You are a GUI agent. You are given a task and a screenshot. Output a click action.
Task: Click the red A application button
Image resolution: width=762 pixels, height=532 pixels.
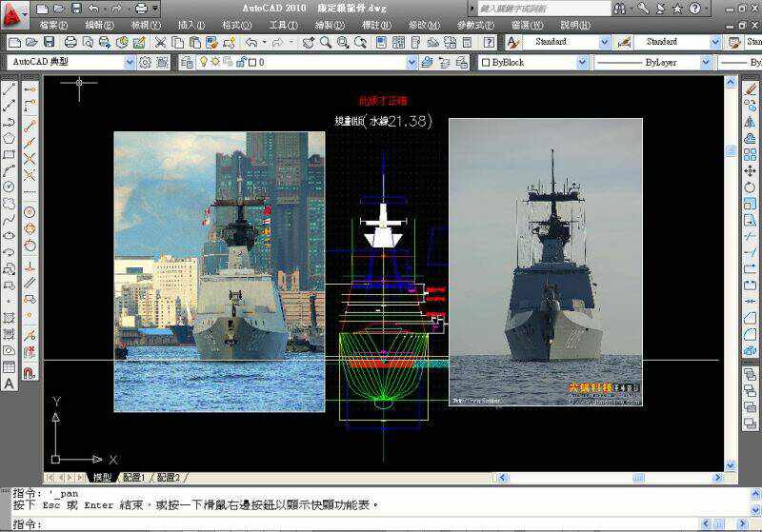coord(12,13)
